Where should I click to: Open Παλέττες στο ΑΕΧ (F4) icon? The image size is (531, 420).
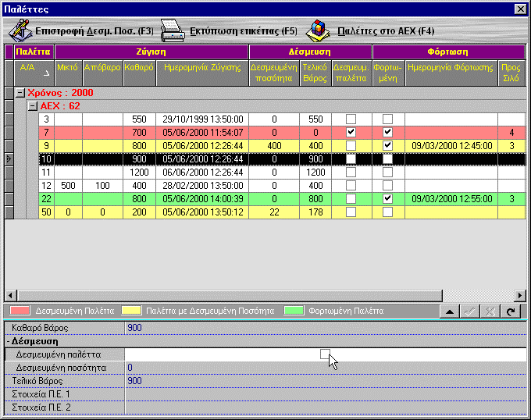coord(317,31)
